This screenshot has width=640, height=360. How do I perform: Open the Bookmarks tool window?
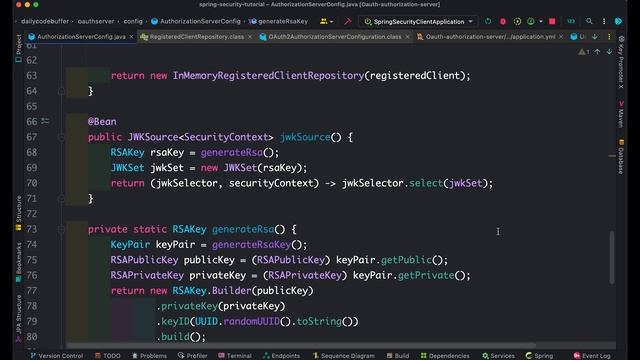click(18, 262)
